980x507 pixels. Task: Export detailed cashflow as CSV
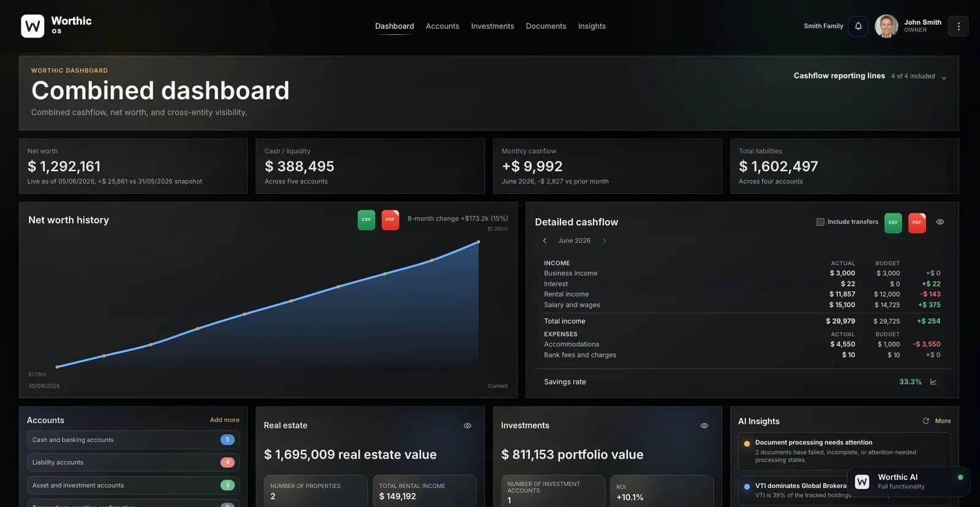(x=893, y=223)
